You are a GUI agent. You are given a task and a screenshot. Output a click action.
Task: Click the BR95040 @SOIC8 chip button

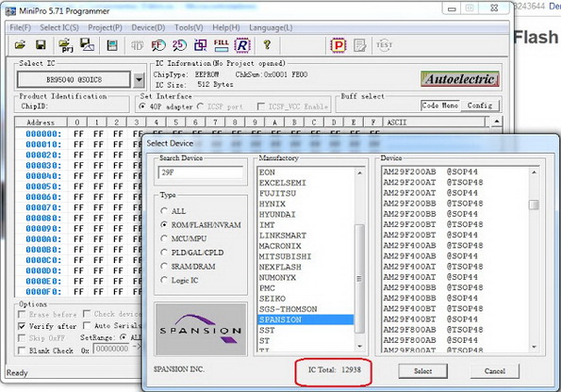74,80
